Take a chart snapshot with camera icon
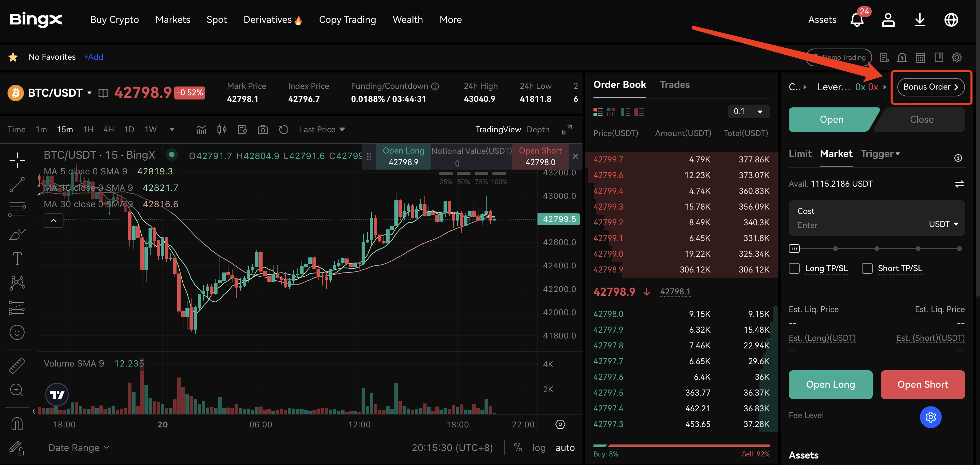 tap(263, 130)
